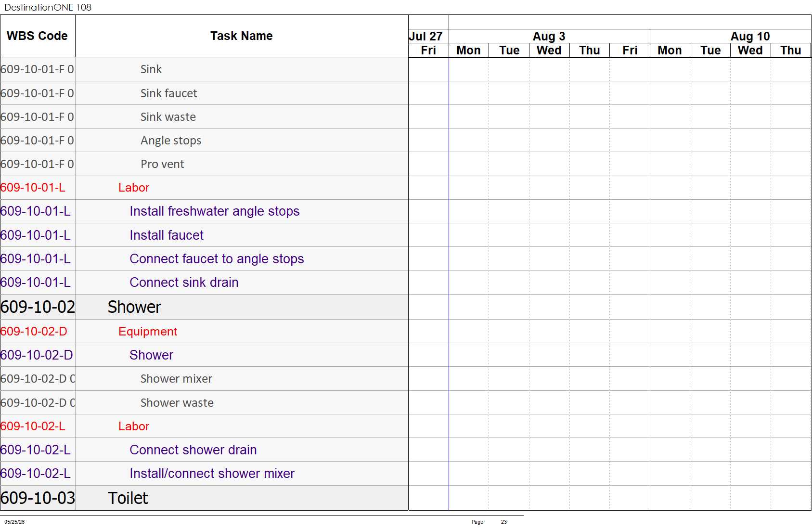Click the Task Name column header

pyautogui.click(x=242, y=36)
